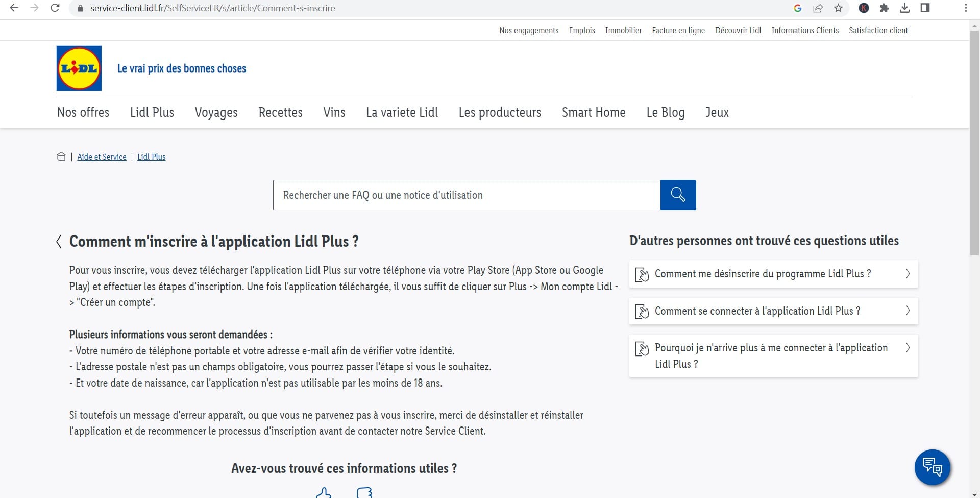Open the live chat bubble icon
This screenshot has width=980, height=498.
(x=932, y=467)
